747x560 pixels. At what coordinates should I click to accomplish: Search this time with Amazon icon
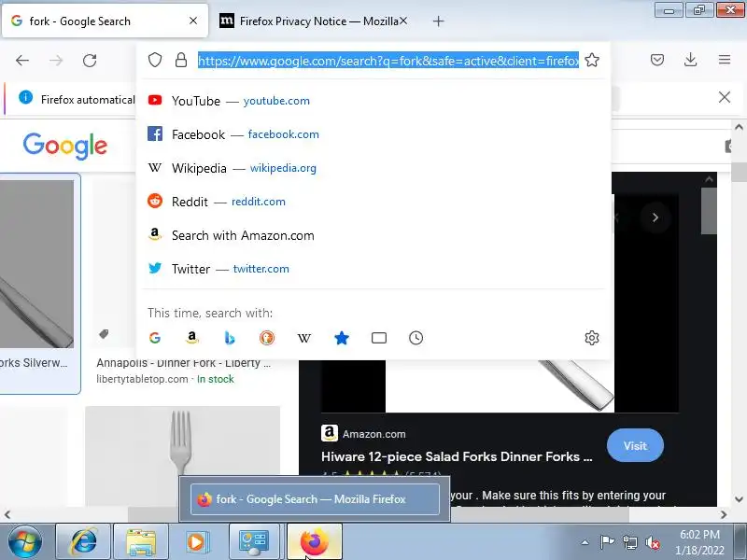click(192, 338)
